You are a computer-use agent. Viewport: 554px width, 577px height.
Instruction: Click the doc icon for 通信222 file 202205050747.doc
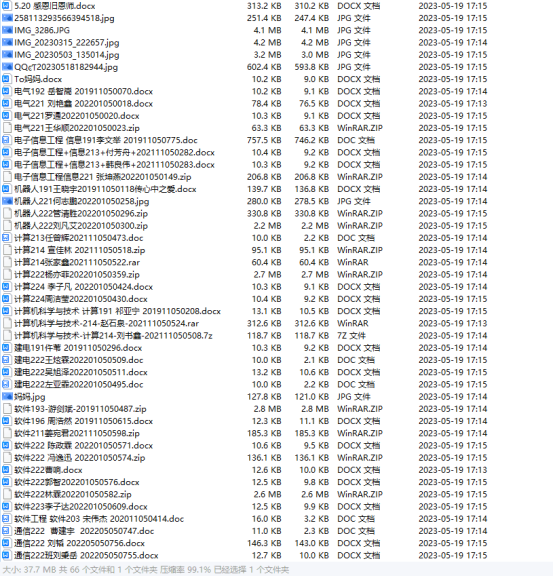pyautogui.click(x=6, y=531)
